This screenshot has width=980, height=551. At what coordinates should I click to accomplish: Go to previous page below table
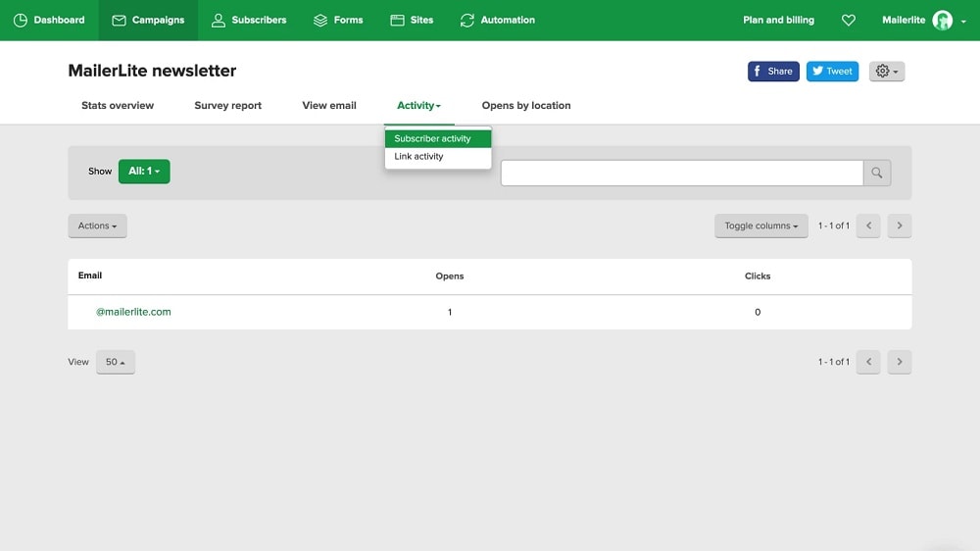pyautogui.click(x=868, y=362)
